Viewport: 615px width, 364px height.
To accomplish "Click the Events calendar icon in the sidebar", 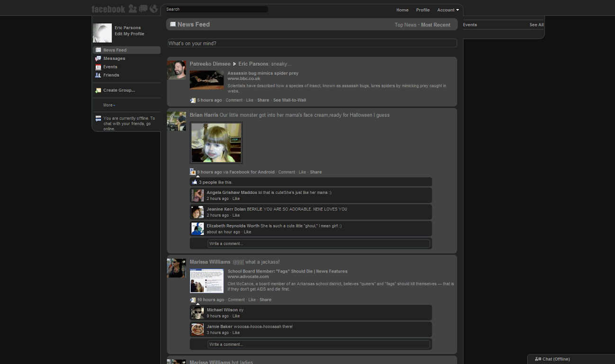I will click(x=98, y=67).
